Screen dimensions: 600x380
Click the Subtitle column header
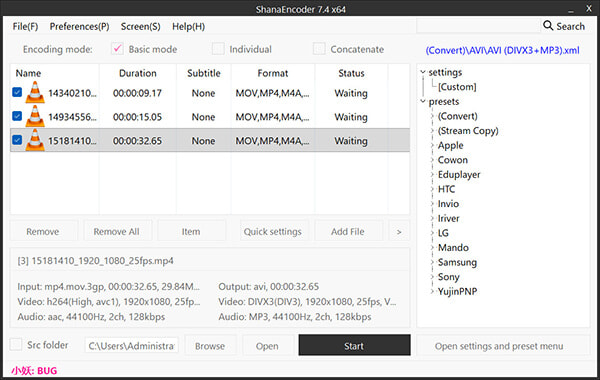tap(204, 73)
